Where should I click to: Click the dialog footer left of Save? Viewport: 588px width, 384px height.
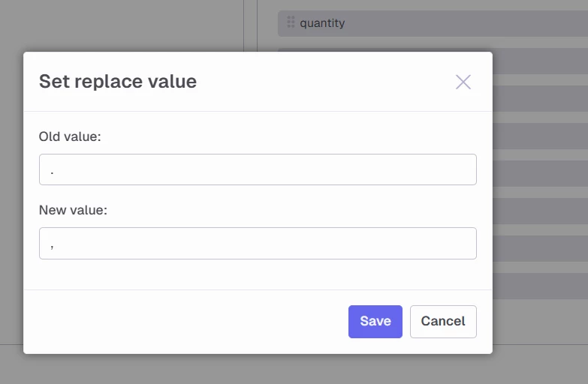(x=188, y=321)
